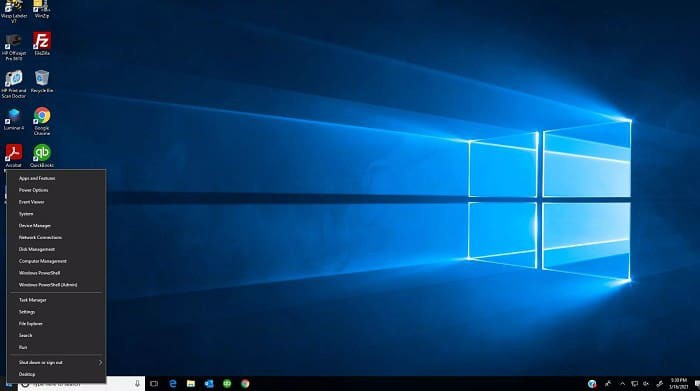Image resolution: width=700 pixels, height=391 pixels.
Task: Select the Luminar 4 desktop icon
Action: pyautogui.click(x=14, y=119)
